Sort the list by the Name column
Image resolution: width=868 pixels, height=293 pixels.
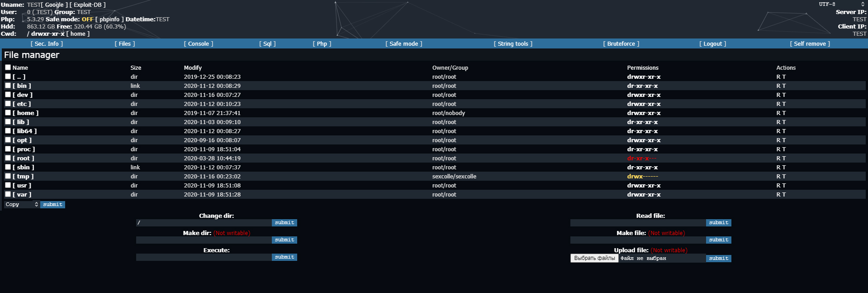coord(20,68)
